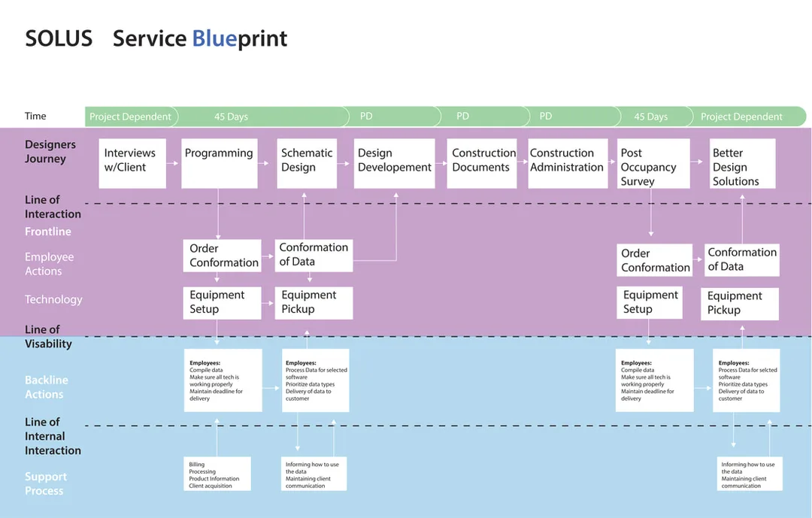The image size is (812, 518).
Task: Select the Programming step box
Action: click(219, 163)
